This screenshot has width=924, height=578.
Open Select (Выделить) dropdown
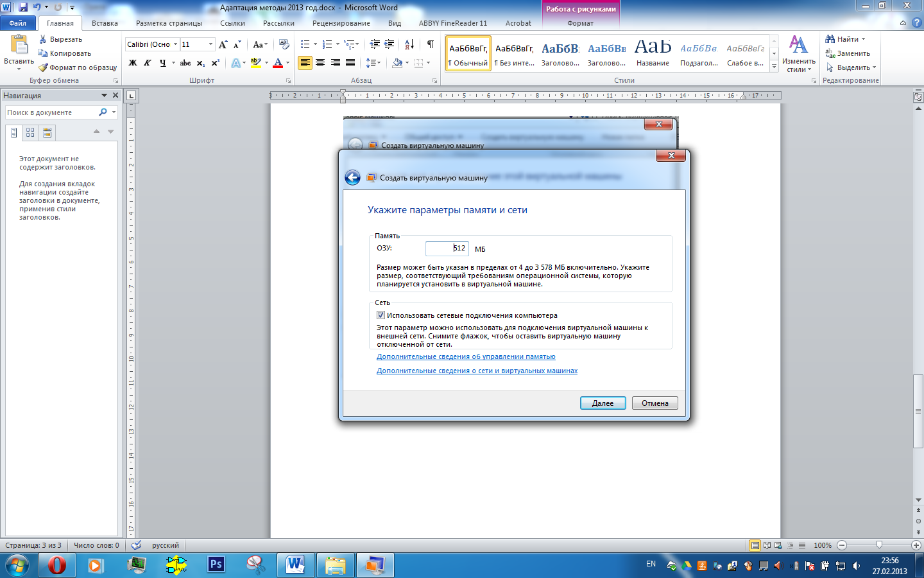[x=851, y=67]
